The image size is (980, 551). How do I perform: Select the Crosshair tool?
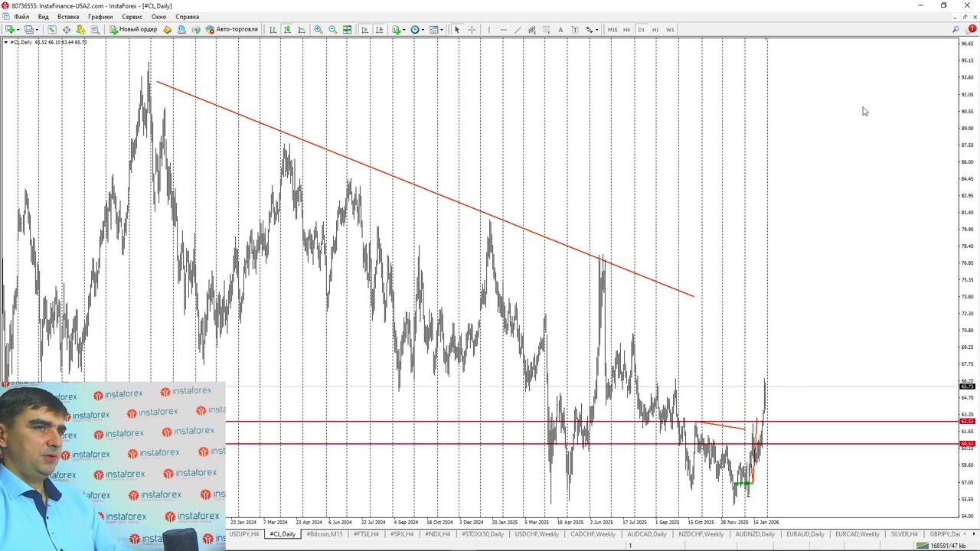coord(472,30)
